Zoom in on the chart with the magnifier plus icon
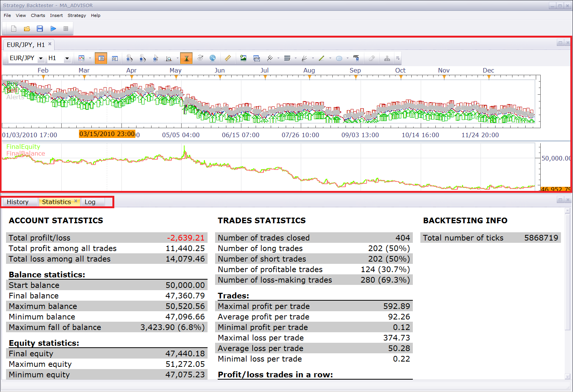 129,58
